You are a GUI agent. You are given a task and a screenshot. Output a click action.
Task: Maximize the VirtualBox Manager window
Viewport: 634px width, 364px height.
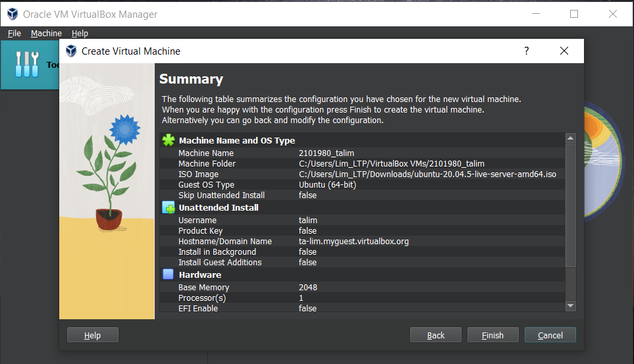573,14
